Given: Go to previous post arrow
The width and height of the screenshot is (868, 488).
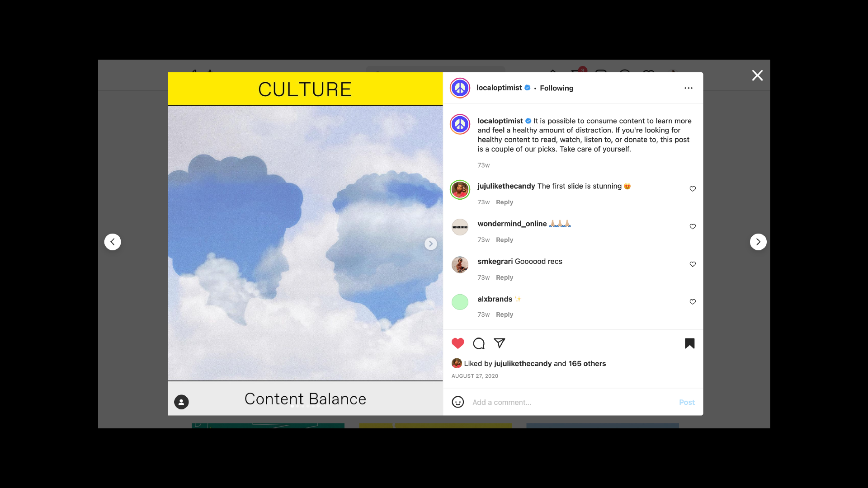Looking at the screenshot, I should click(x=113, y=242).
